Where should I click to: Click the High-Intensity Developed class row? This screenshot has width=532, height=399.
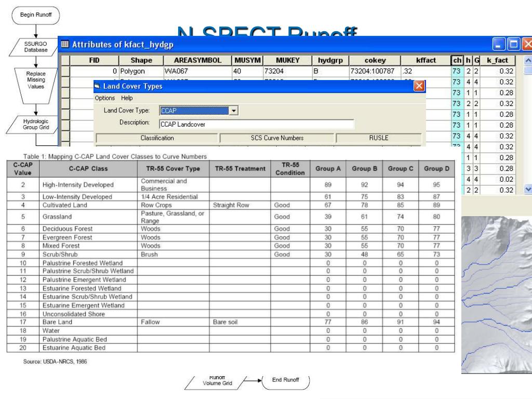(231, 185)
